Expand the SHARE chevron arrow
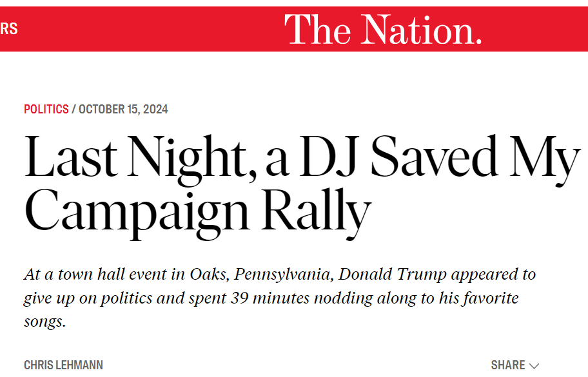This screenshot has height=377, width=588. 534,365
